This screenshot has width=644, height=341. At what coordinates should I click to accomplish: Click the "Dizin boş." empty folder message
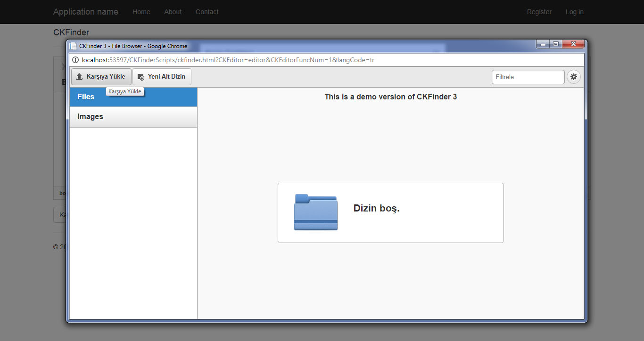click(x=376, y=208)
